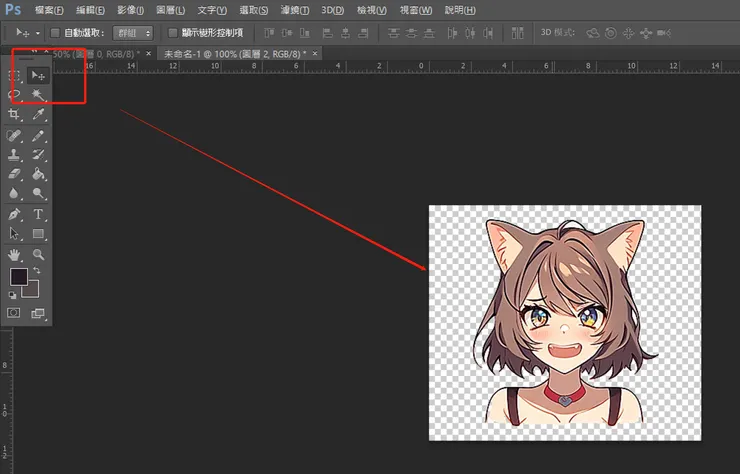Open the 圖層(L) menu
The image size is (740, 474).
coord(170,10)
